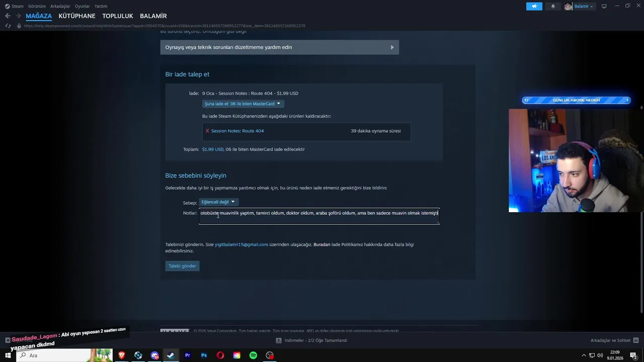Image resolution: width=644 pixels, height=362 pixels.
Task: Click the yigitbalamir15@gmail.com email link
Action: [242, 244]
